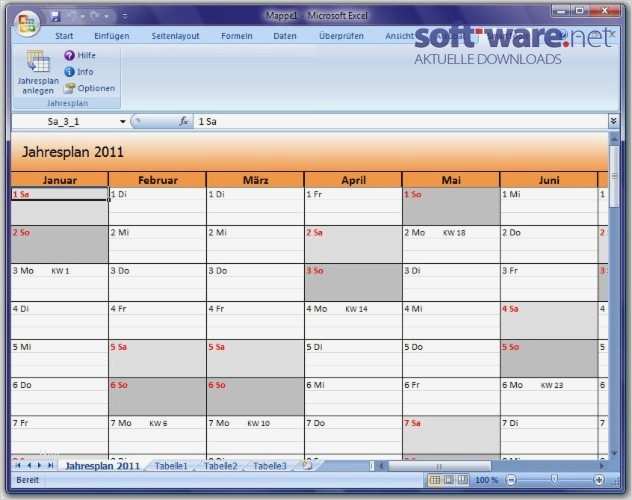
Task: Move to the next sheet tab
Action: (40, 465)
